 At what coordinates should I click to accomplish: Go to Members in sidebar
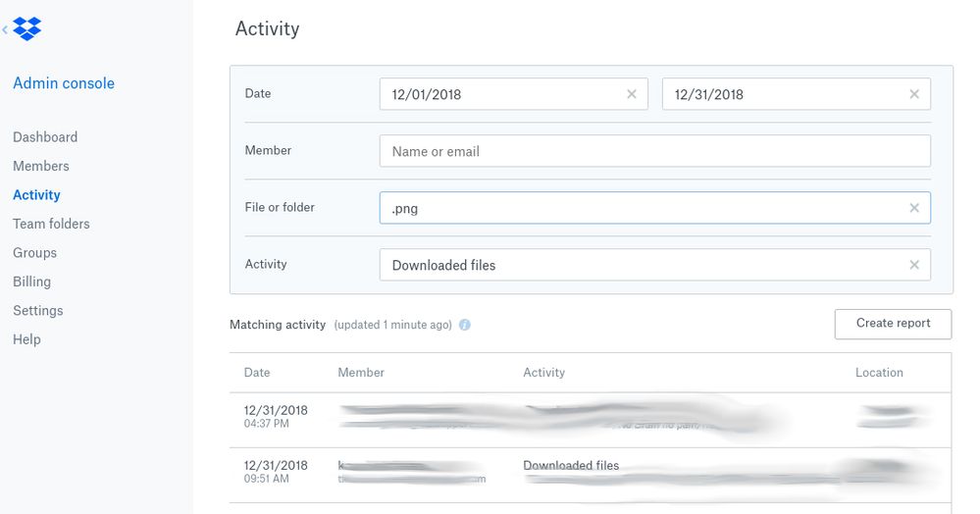41,166
